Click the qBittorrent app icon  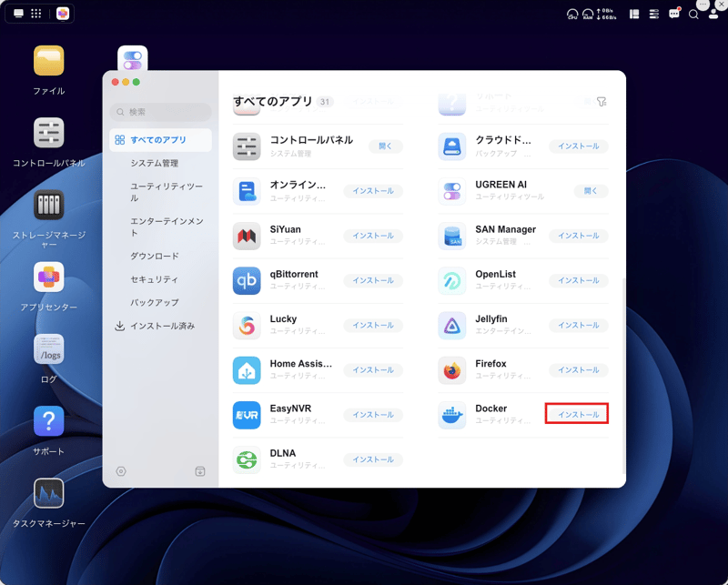click(247, 280)
